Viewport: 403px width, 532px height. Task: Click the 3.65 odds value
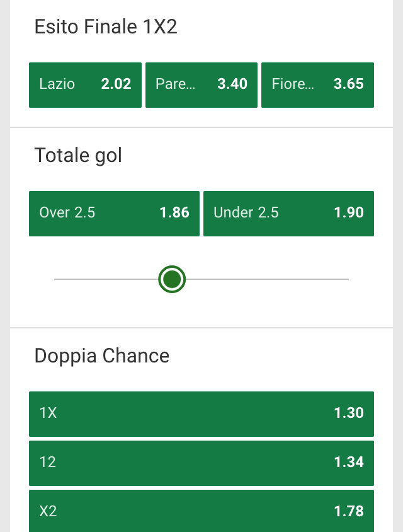[x=348, y=84]
